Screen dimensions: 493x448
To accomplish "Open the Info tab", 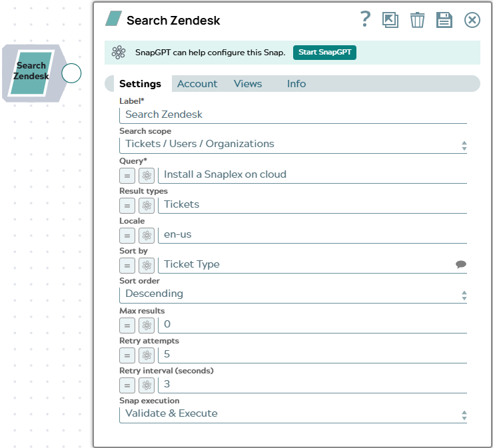I will pos(296,84).
